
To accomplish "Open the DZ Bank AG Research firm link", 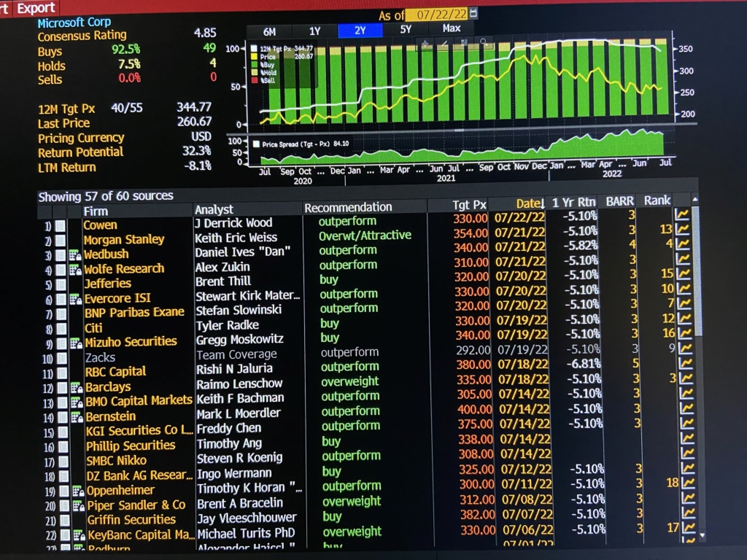I will pyautogui.click(x=139, y=475).
